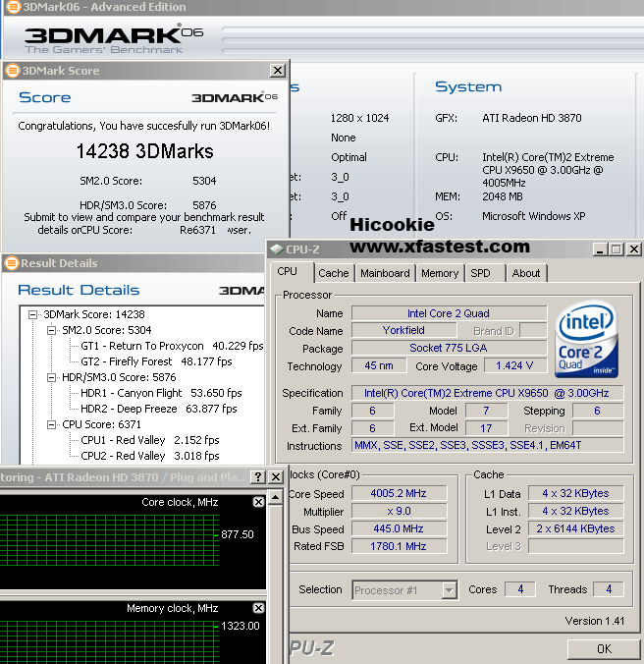
Task: Click the Result Details window title icon
Action: click(x=11, y=263)
